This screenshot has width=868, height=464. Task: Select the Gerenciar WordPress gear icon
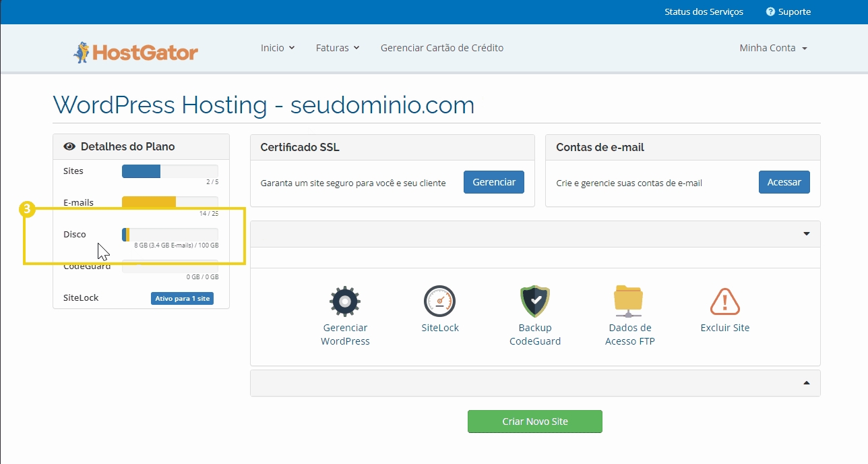tap(345, 301)
